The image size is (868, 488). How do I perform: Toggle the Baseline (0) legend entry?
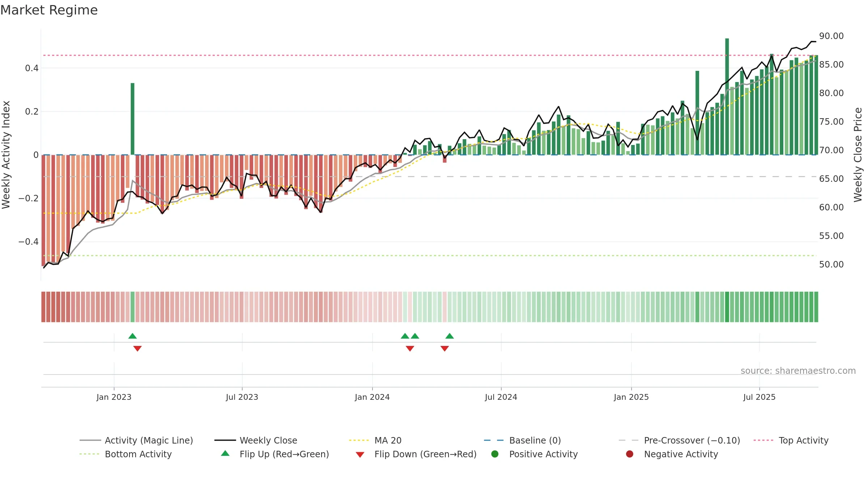tap(522, 440)
